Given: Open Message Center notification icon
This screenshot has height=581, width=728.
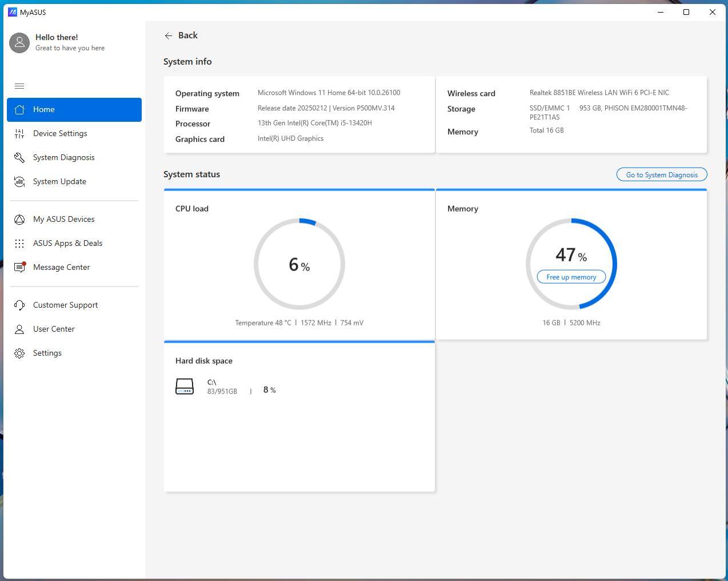Looking at the screenshot, I should coord(19,268).
